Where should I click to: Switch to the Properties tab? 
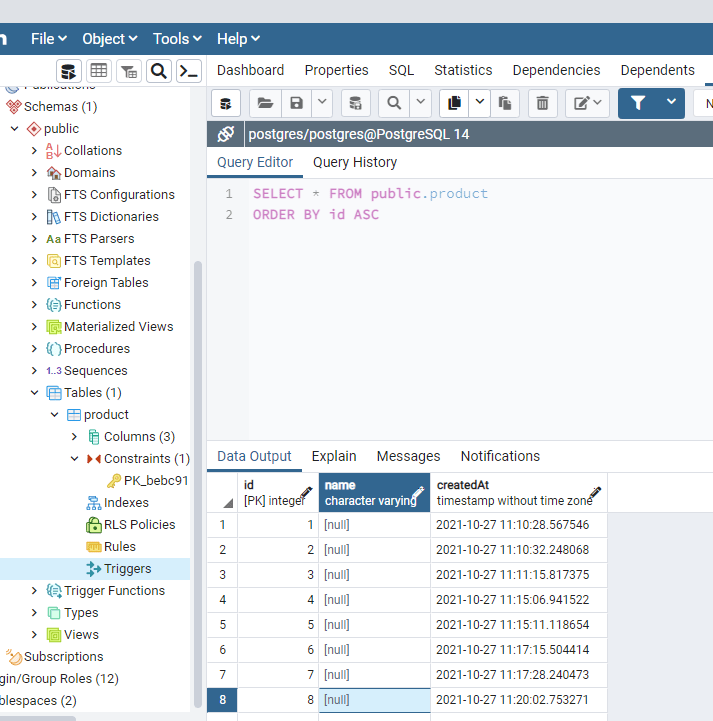click(337, 70)
